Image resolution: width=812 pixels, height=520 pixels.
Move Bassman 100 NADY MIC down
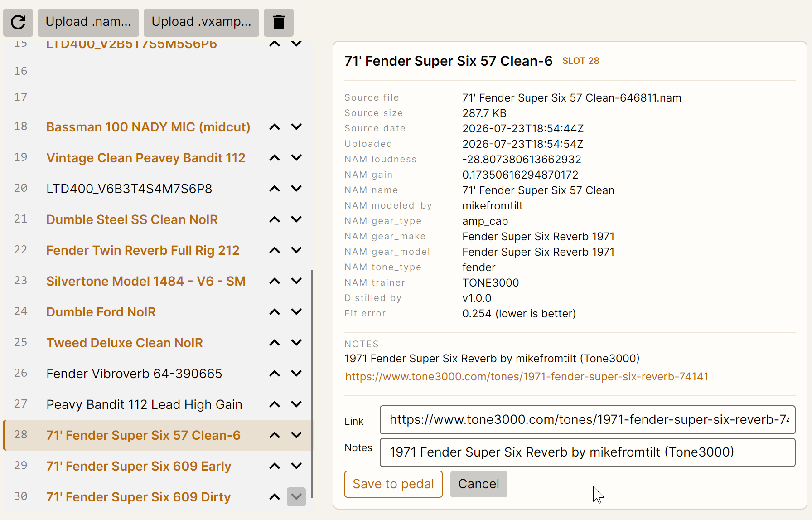pos(296,127)
